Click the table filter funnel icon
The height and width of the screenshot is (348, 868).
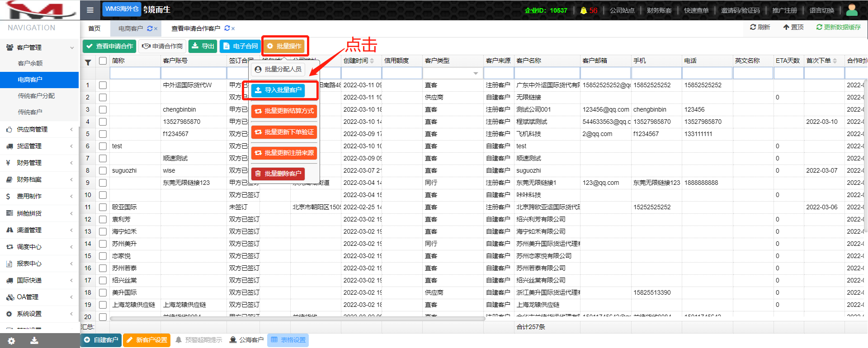[x=88, y=62]
